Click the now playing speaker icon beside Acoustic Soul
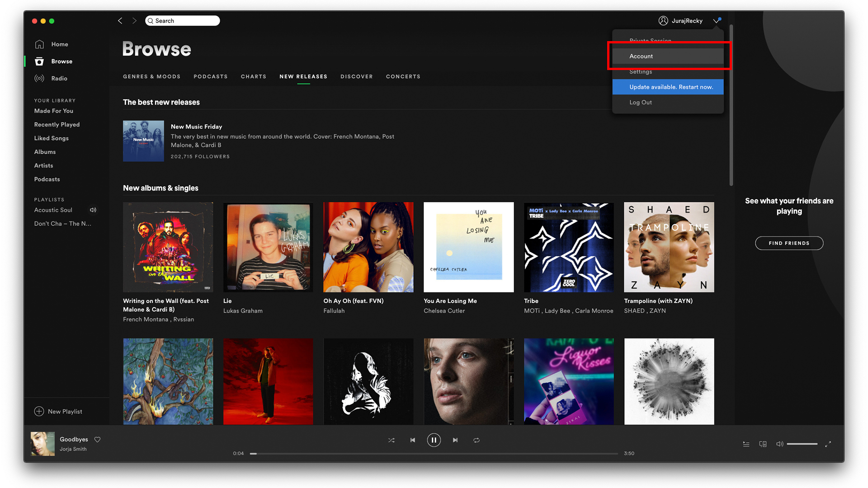Screen dimensions: 868x488 (93, 210)
